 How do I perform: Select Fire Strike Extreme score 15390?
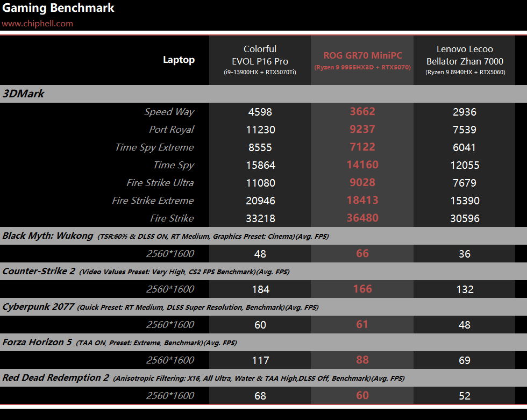coord(465,201)
